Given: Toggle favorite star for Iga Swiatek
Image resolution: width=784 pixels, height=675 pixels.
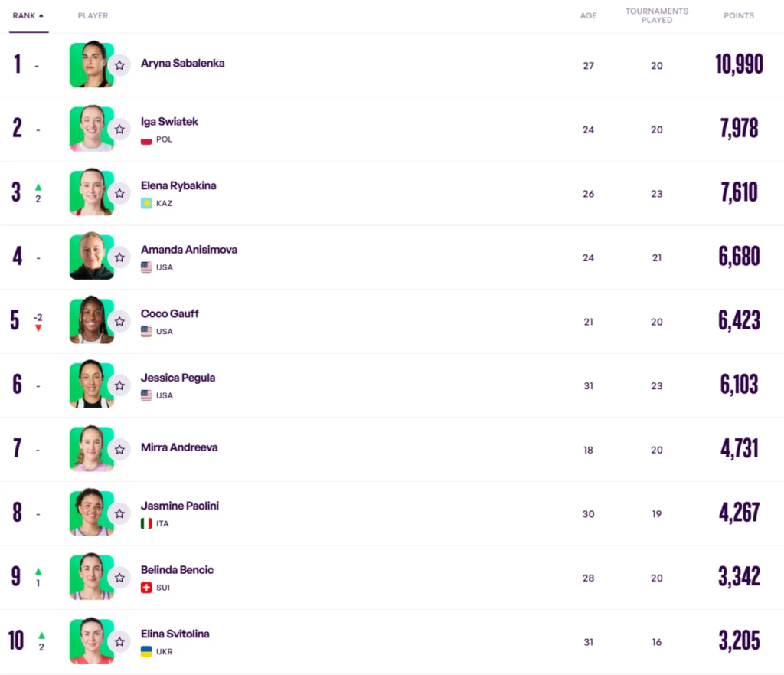Looking at the screenshot, I should (119, 129).
